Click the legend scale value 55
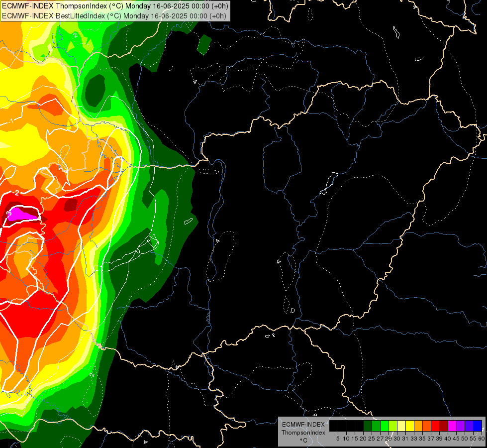 tap(473, 439)
